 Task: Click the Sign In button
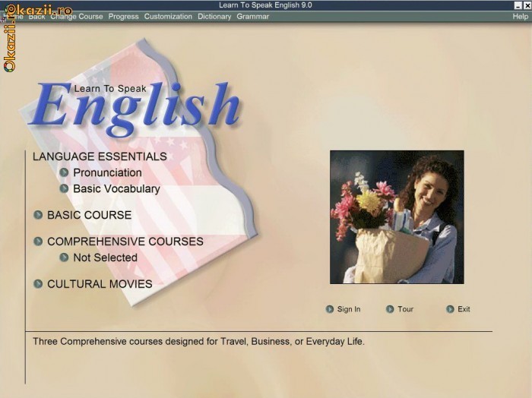pyautogui.click(x=349, y=309)
